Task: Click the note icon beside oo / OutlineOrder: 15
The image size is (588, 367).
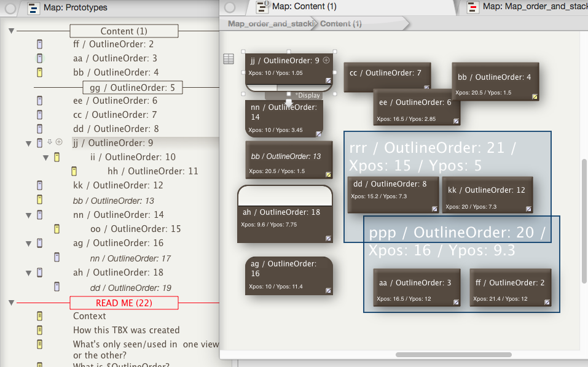Action: pyautogui.click(x=57, y=228)
